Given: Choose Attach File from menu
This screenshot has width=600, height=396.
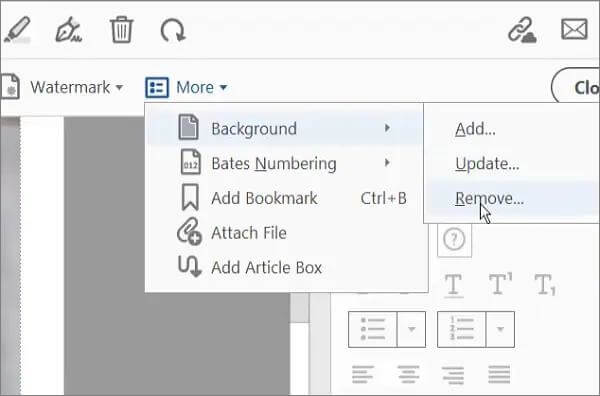Looking at the screenshot, I should tap(285, 233).
